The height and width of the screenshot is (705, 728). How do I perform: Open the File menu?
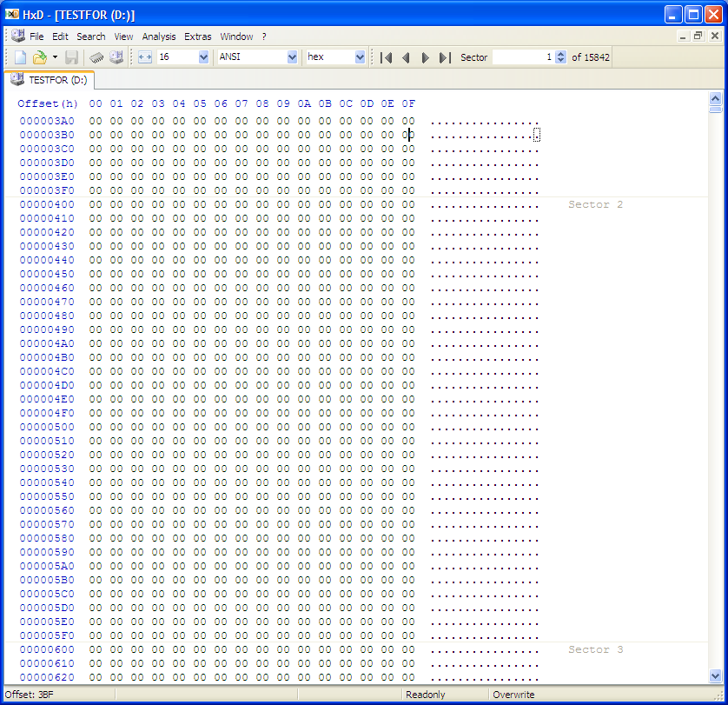pyautogui.click(x=36, y=37)
